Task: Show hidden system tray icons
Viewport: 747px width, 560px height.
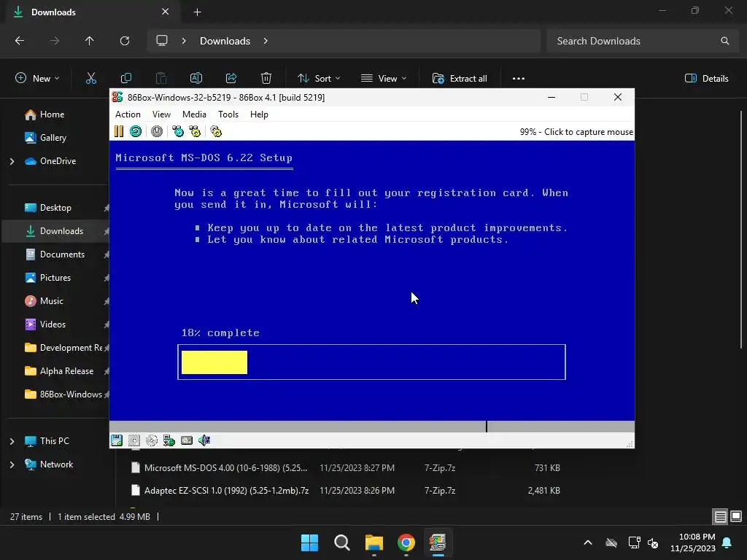Action: pos(588,542)
